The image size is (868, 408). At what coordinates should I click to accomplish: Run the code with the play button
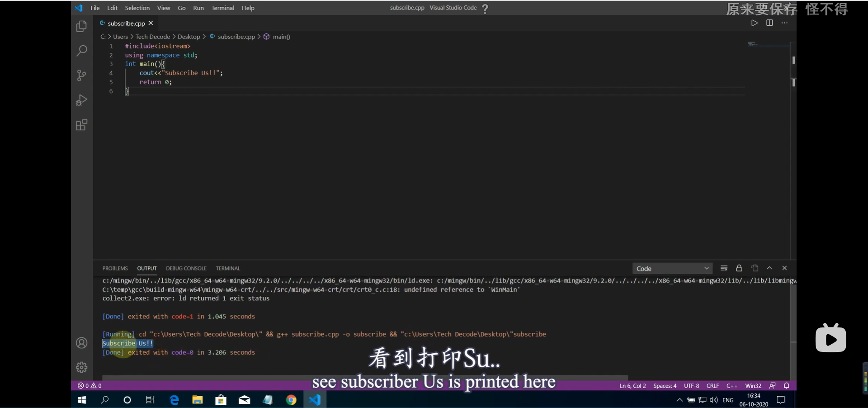754,23
